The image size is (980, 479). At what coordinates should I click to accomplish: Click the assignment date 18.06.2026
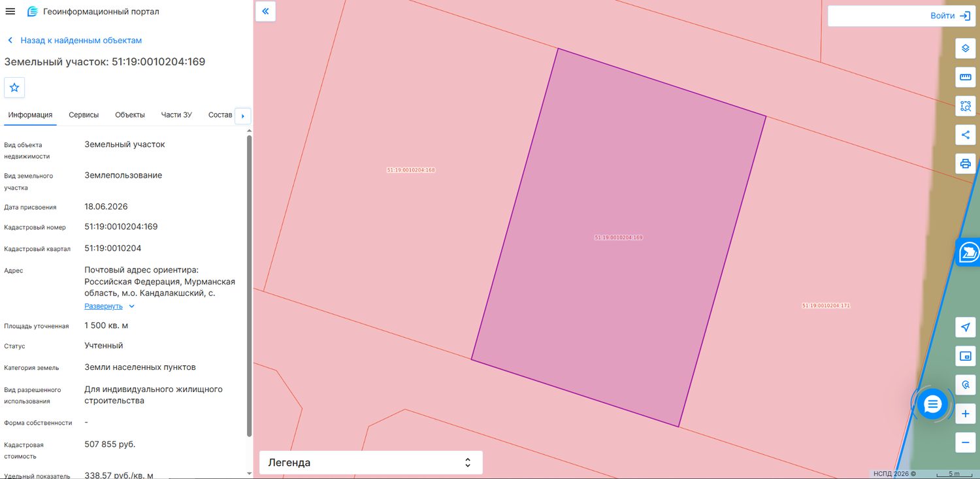[106, 206]
